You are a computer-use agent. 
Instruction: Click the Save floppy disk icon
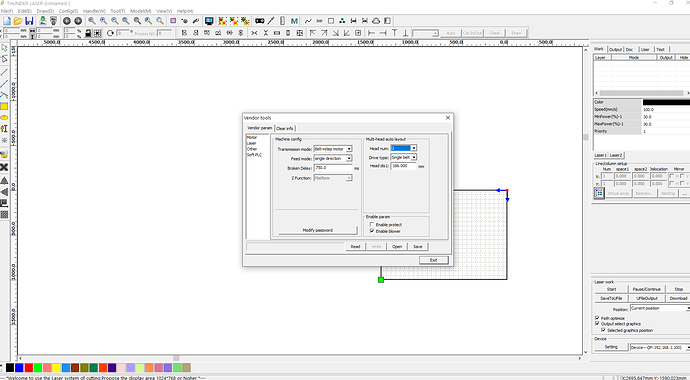coord(29,21)
